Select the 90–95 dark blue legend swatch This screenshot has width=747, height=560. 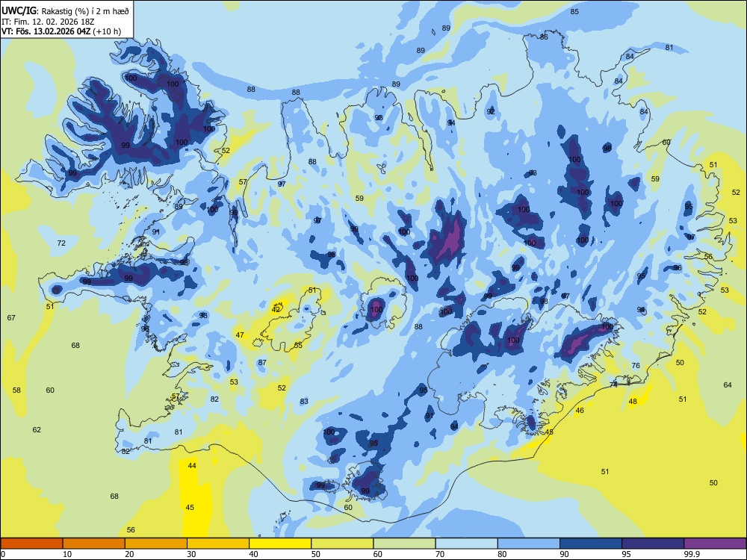click(591, 544)
